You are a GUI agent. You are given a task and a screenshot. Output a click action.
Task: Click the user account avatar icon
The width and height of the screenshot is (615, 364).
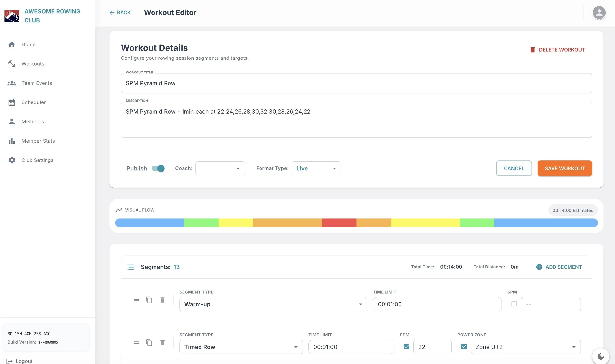599,13
